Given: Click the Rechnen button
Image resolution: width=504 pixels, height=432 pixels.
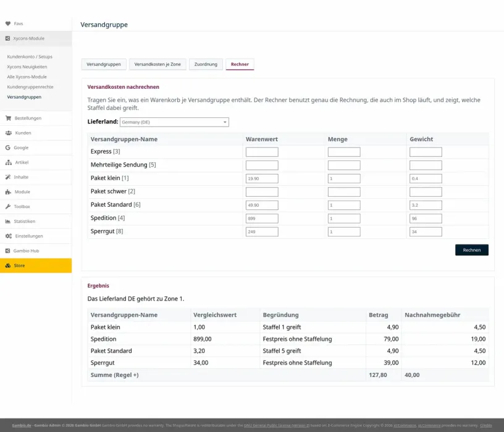Looking at the screenshot, I should 472,250.
